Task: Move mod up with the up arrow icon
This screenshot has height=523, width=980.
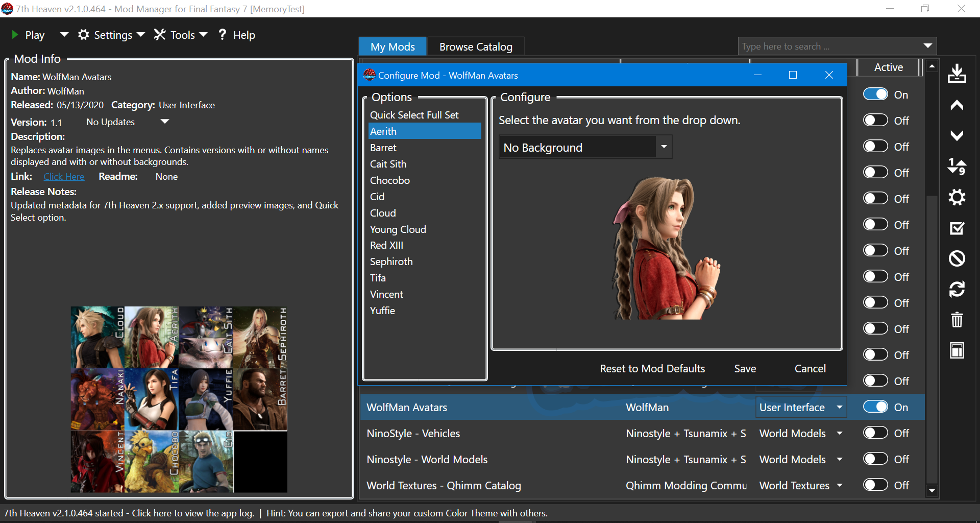Action: (x=957, y=105)
